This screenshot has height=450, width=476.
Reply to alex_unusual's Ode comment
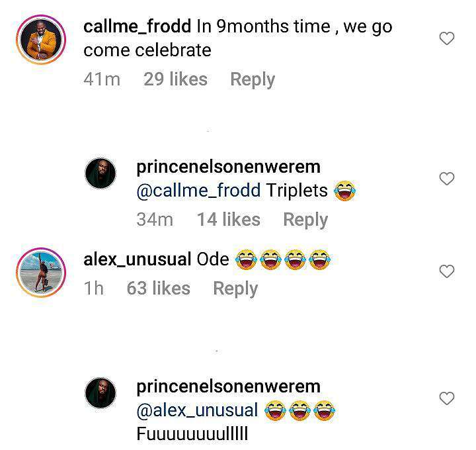point(235,289)
